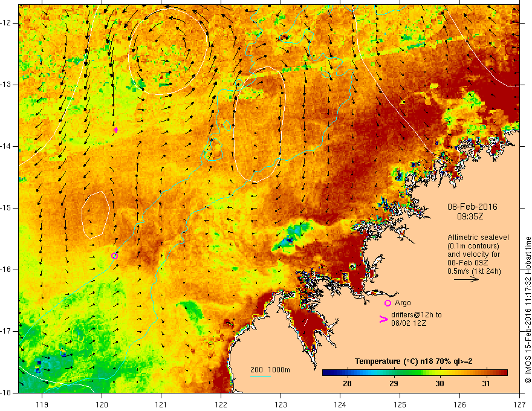532x411 pixels.
Task: Click the 28 tick label on color bar
Action: point(347,384)
